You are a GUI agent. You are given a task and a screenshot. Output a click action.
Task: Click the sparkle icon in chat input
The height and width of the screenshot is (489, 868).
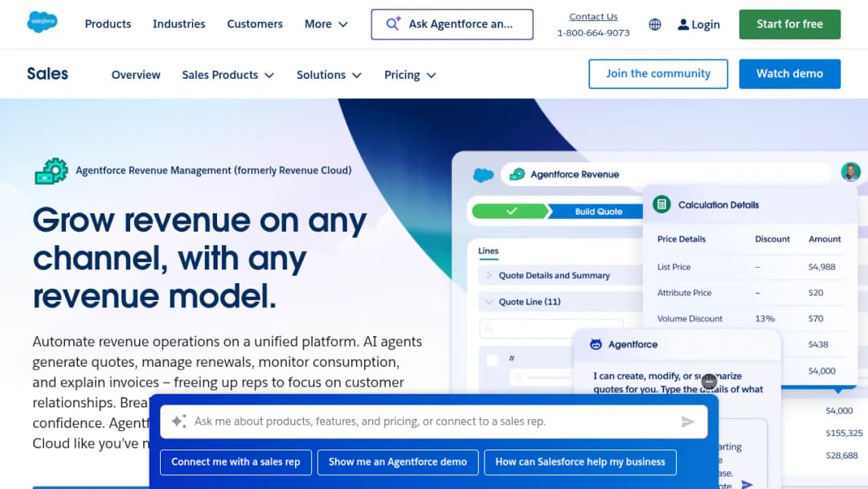point(178,421)
